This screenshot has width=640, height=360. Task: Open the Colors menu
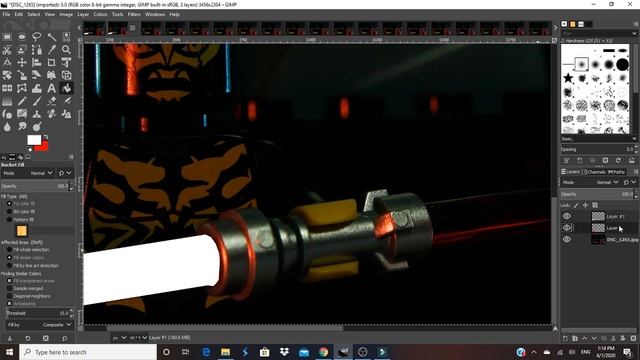point(100,14)
